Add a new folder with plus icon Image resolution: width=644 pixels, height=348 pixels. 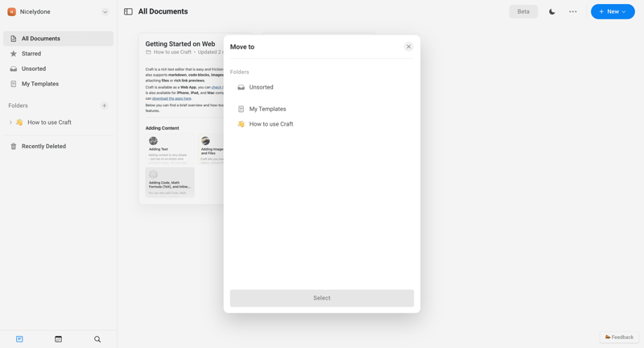[105, 106]
